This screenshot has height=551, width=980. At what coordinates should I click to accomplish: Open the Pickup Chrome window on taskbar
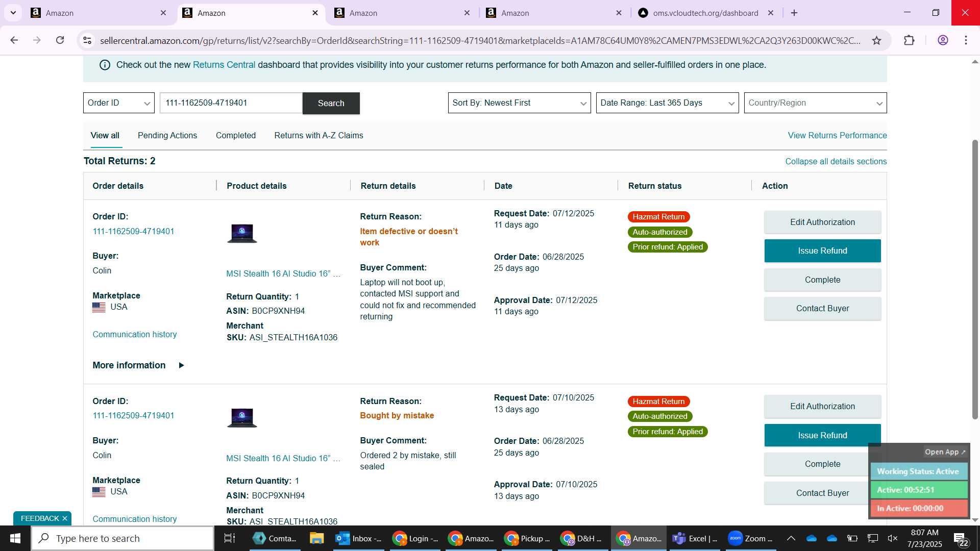point(527,538)
